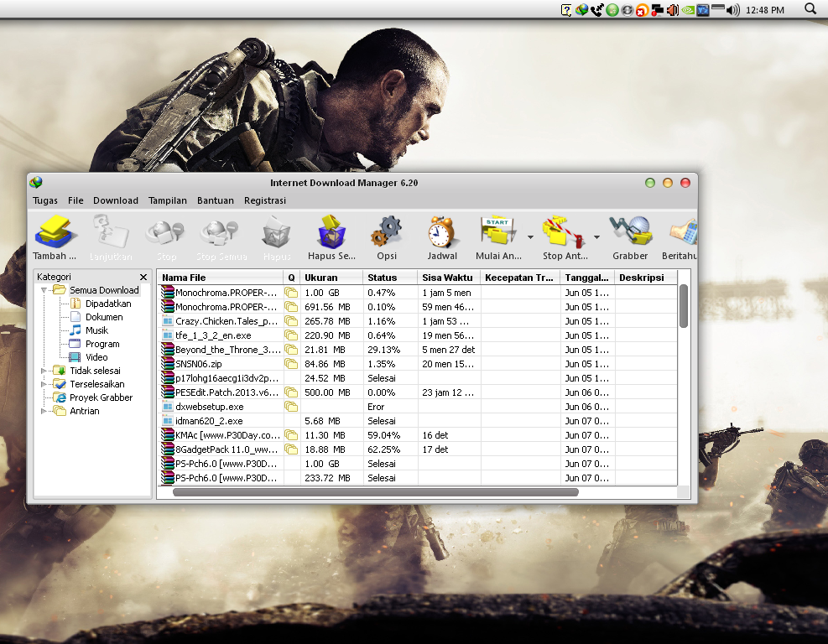Sort by the Status column header
Screen dimensions: 828x644
coord(390,278)
